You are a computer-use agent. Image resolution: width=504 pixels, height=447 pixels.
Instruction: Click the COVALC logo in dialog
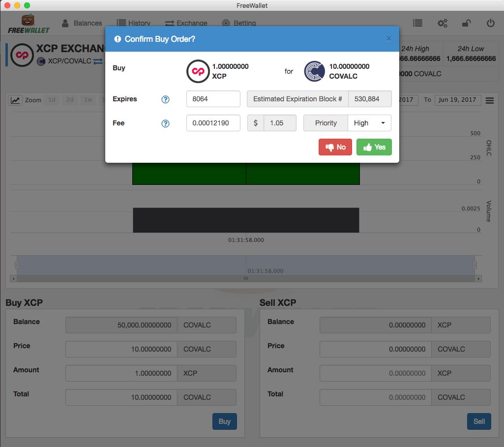315,71
